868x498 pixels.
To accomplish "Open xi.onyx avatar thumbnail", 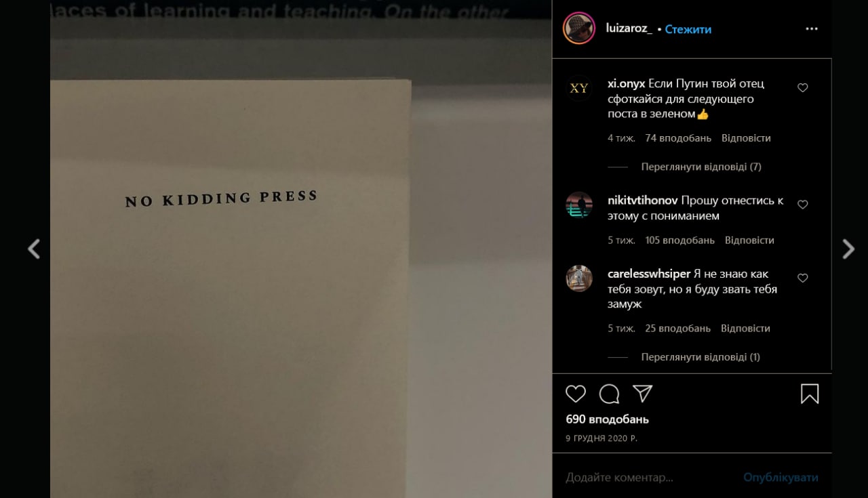I will [x=579, y=88].
